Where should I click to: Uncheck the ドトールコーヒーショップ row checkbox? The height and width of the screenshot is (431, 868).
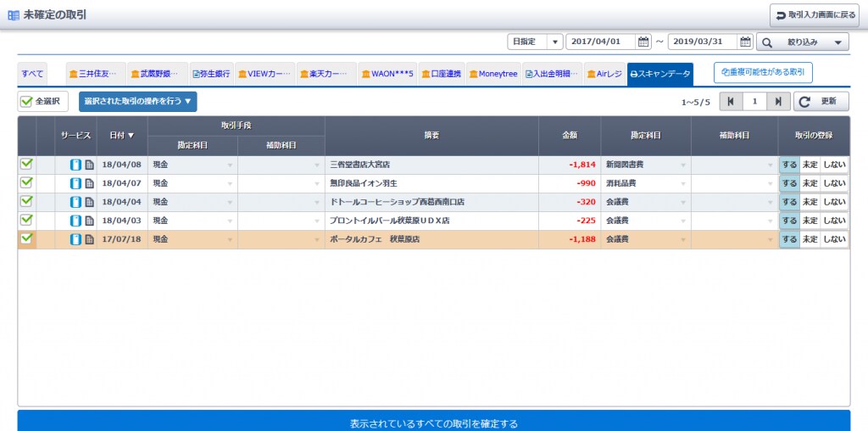[x=26, y=202]
